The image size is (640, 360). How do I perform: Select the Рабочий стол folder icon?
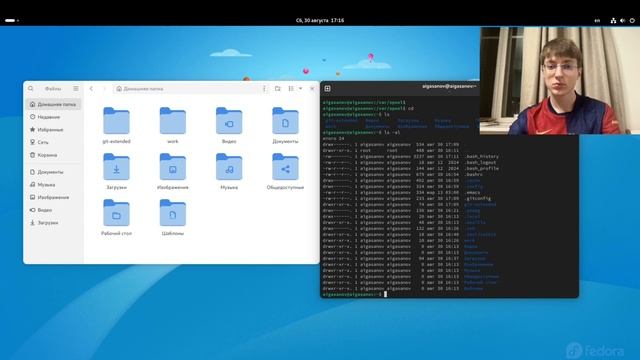tap(116, 213)
